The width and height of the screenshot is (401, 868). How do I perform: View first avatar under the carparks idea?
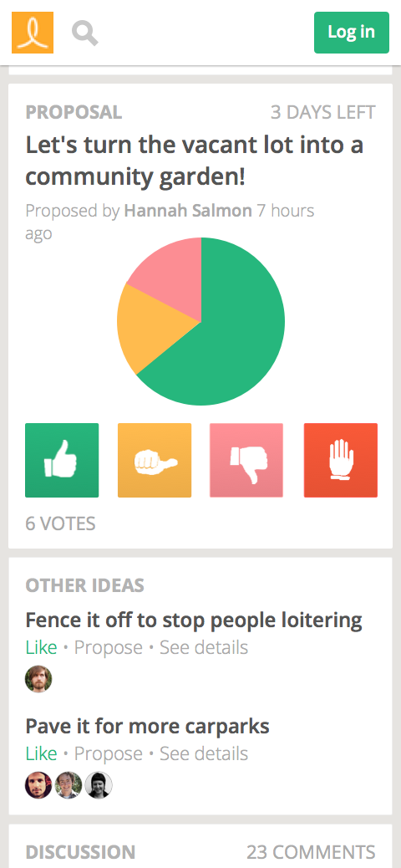coord(38,785)
